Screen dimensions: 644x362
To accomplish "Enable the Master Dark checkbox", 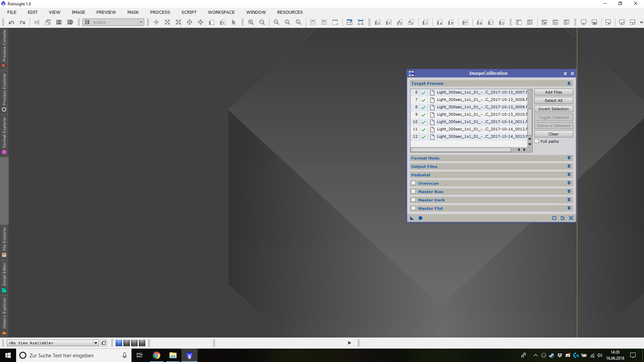I will pyautogui.click(x=413, y=200).
